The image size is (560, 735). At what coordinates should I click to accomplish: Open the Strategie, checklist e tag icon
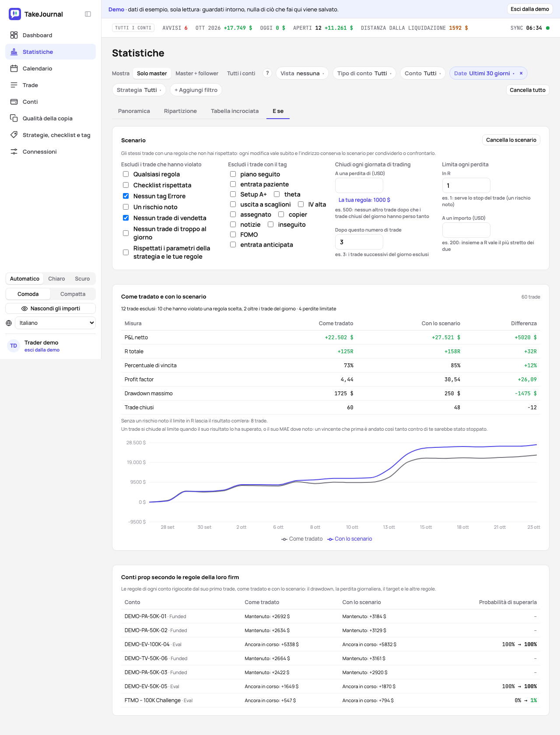click(x=14, y=135)
